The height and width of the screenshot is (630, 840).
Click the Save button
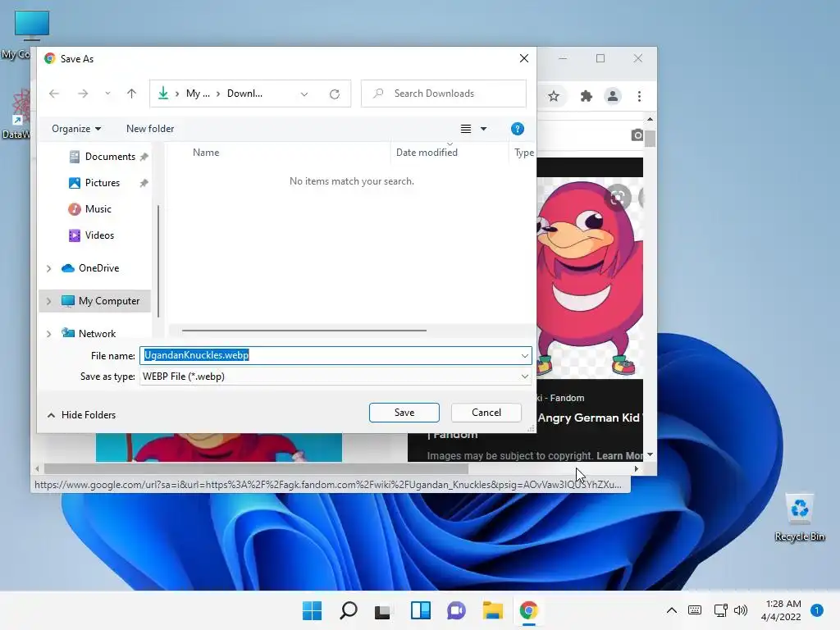(404, 413)
